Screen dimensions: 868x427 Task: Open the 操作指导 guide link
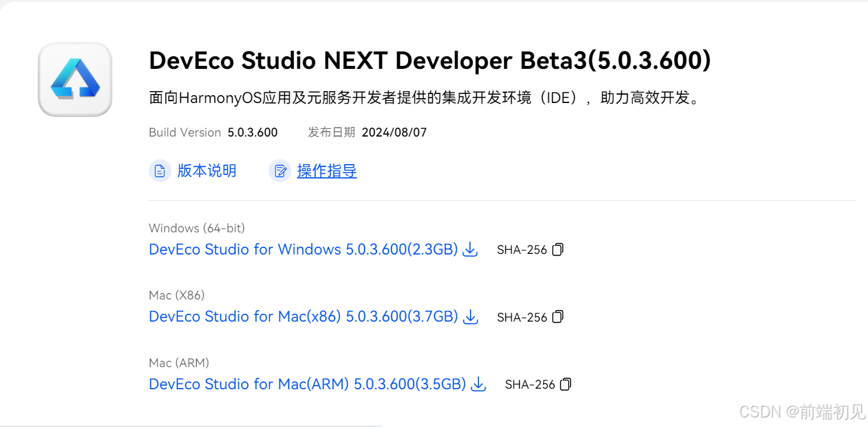point(327,171)
